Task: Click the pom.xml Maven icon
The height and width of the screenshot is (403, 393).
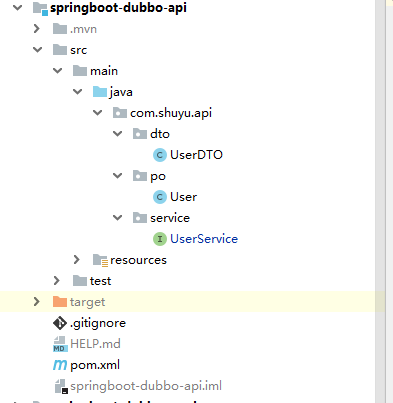Action: [60, 365]
